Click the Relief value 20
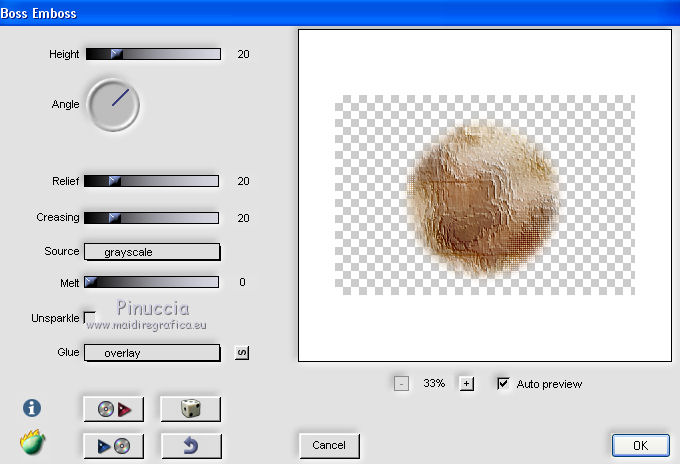The width and height of the screenshot is (680, 464). pyautogui.click(x=243, y=181)
